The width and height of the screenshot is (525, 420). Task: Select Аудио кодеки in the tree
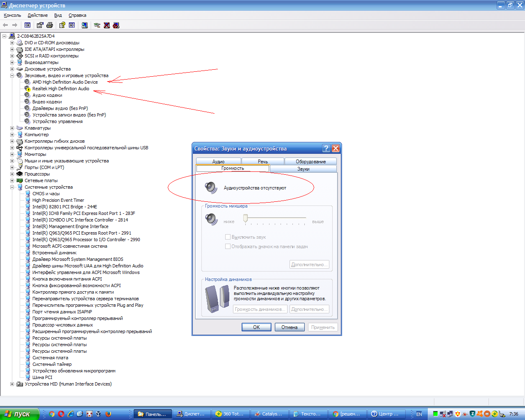click(x=48, y=95)
